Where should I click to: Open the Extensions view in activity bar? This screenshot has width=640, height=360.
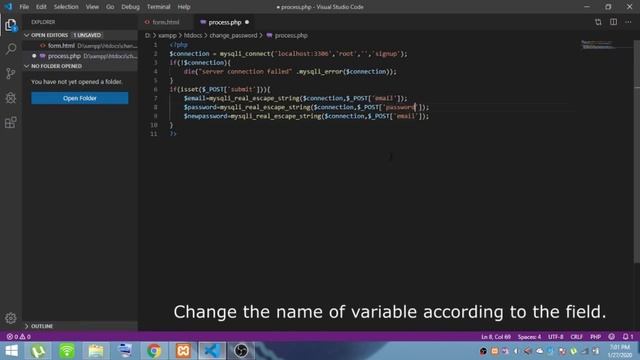click(11, 122)
